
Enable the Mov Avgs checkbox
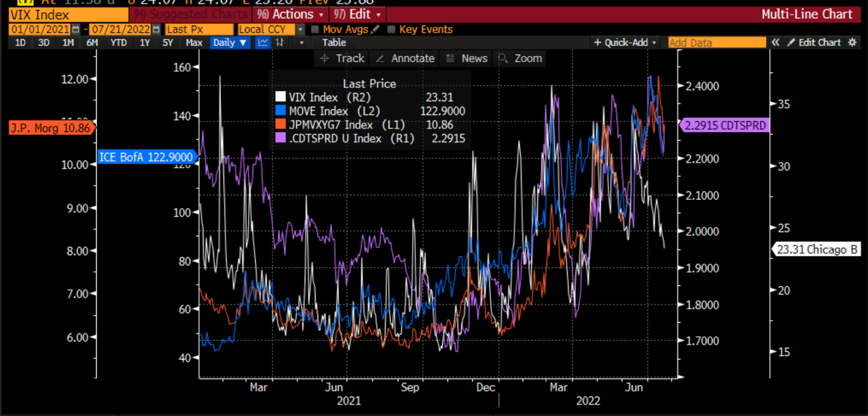[315, 30]
